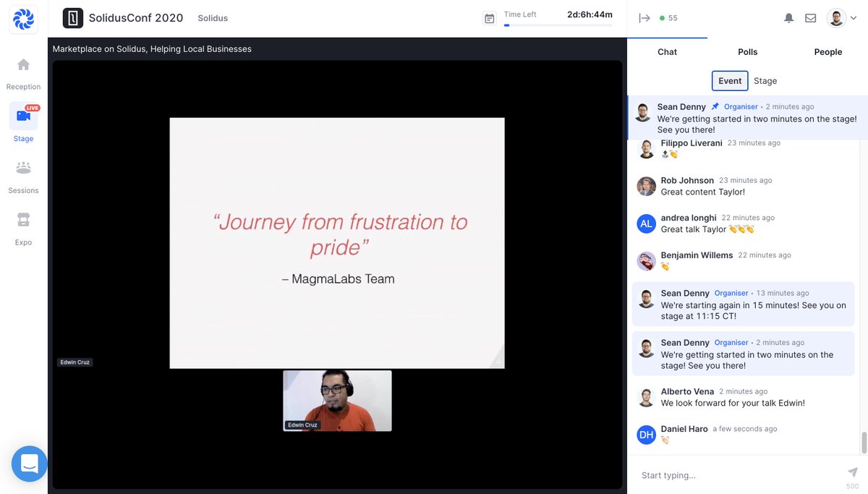The width and height of the screenshot is (868, 494).
Task: Click the Daniel Haro name
Action: (x=684, y=429)
